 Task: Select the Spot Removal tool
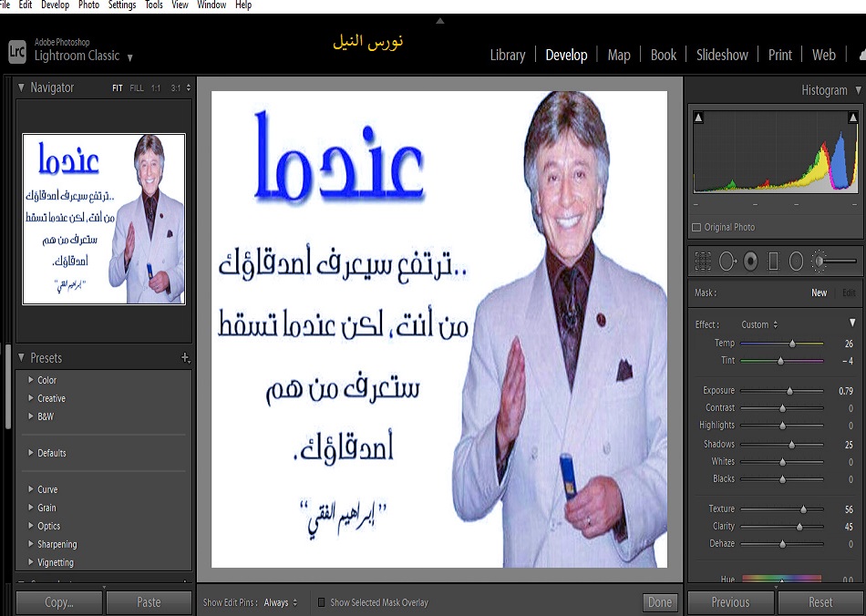[x=727, y=262]
